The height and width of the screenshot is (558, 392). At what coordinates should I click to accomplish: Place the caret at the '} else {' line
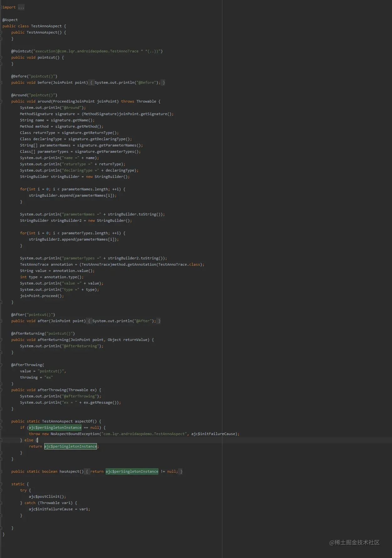pyautogui.click(x=29, y=440)
